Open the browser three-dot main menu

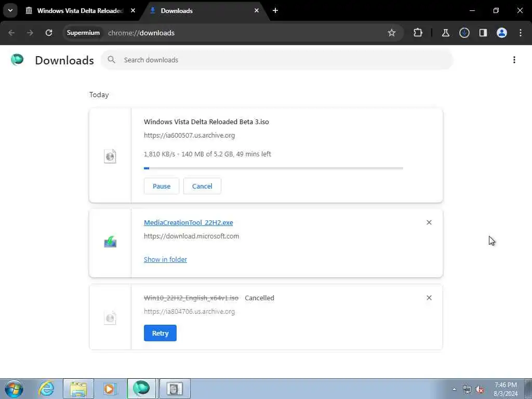(521, 33)
